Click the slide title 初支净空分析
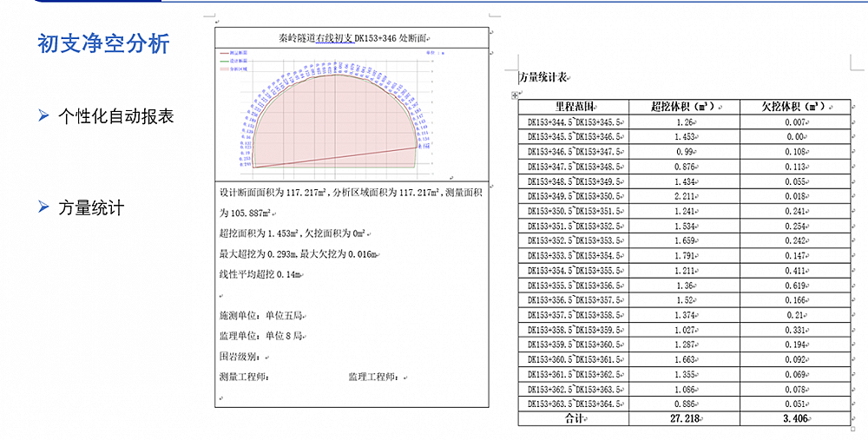868x440 pixels. click(103, 43)
